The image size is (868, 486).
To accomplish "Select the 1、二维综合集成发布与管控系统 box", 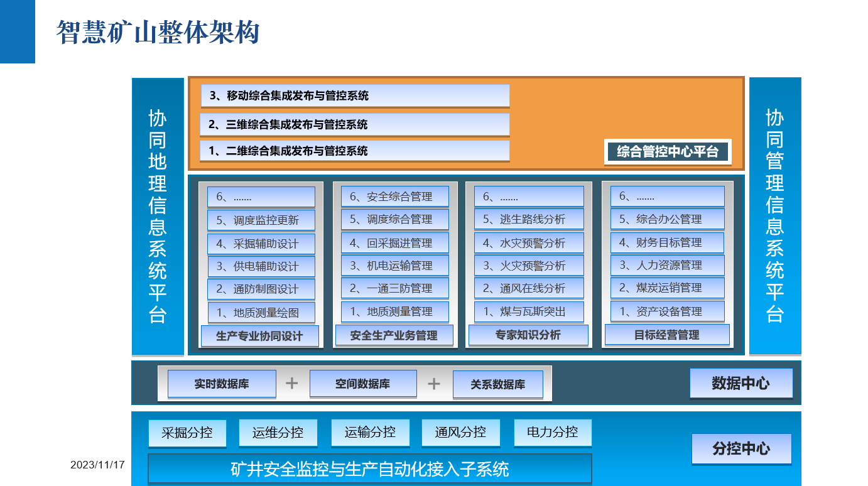I will [355, 151].
